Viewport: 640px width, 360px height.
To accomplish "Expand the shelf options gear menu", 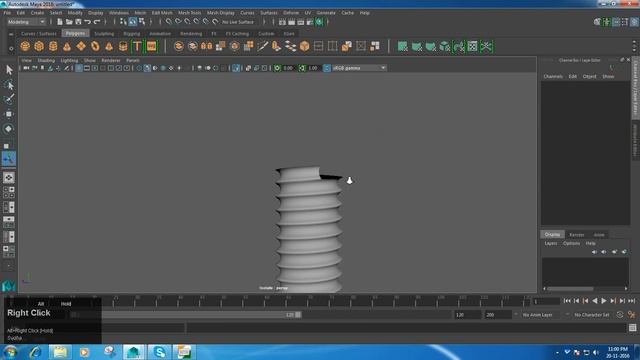I will tap(11, 49).
